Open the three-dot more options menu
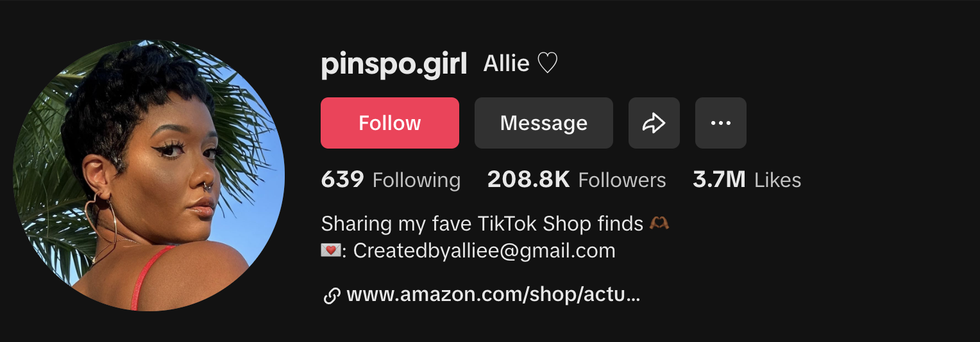 coord(721,123)
